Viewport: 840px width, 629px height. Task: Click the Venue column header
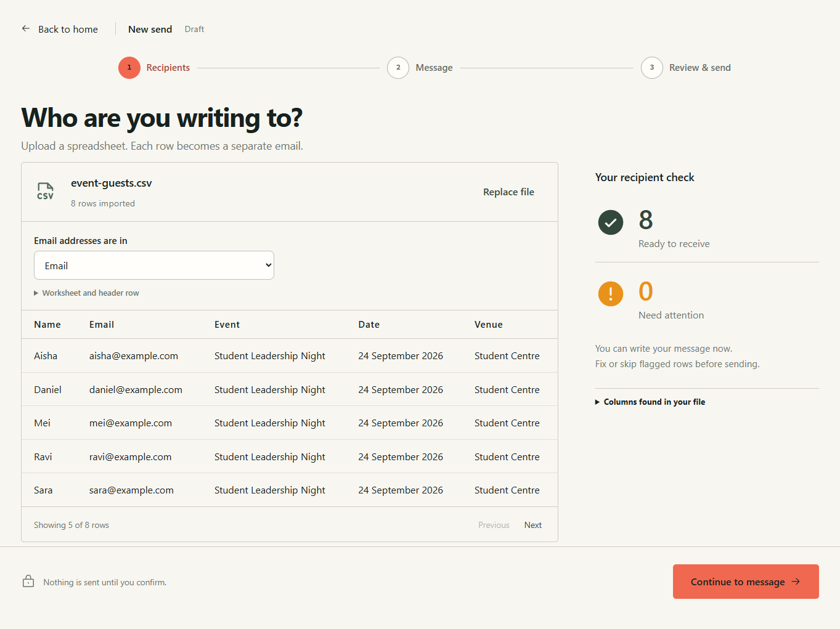tap(489, 325)
